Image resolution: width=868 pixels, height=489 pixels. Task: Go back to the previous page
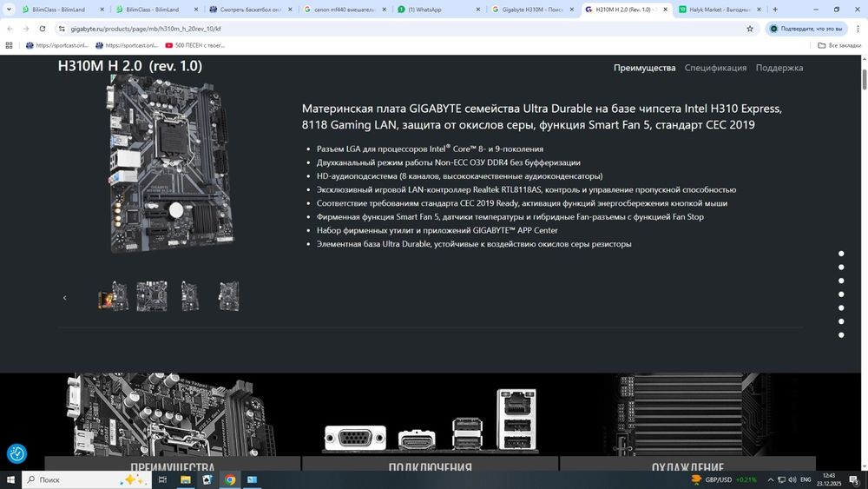click(10, 29)
